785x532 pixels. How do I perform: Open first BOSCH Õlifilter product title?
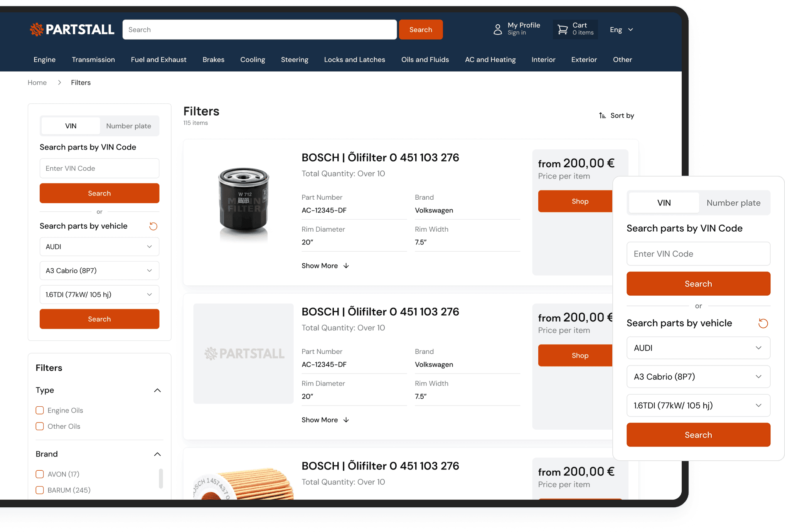[380, 157]
